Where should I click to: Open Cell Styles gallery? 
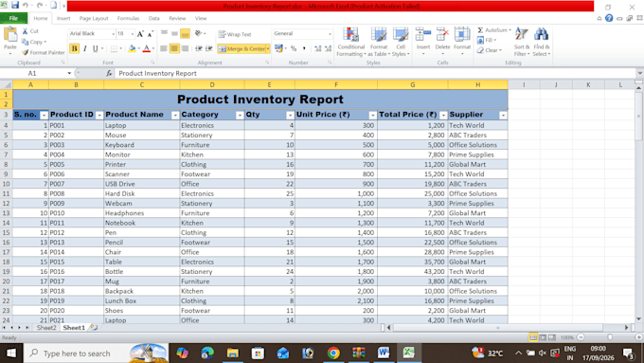coord(401,42)
